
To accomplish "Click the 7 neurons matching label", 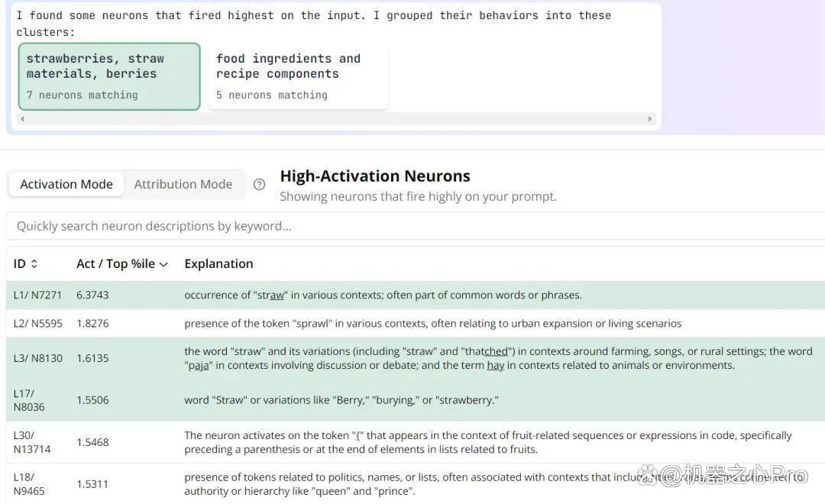I will pos(82,95).
